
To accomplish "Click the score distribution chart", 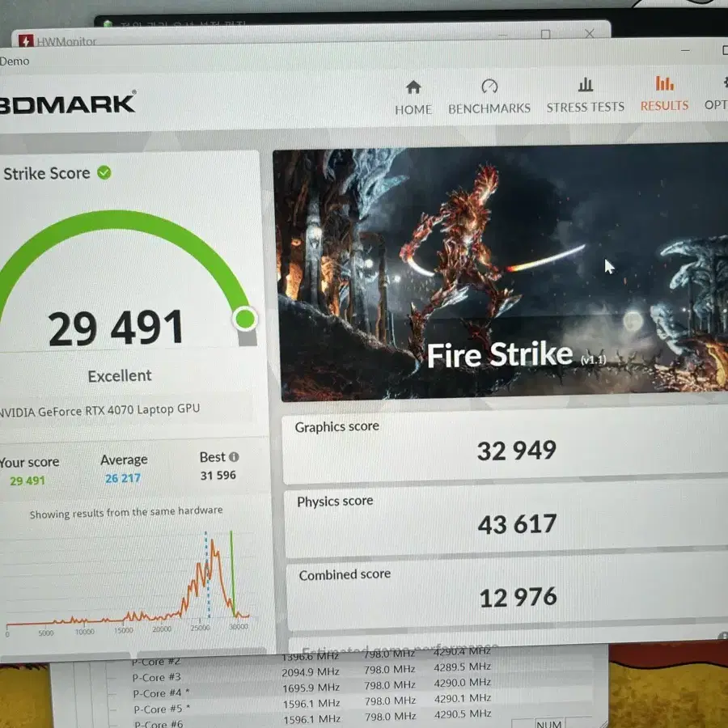I will coord(128,582).
